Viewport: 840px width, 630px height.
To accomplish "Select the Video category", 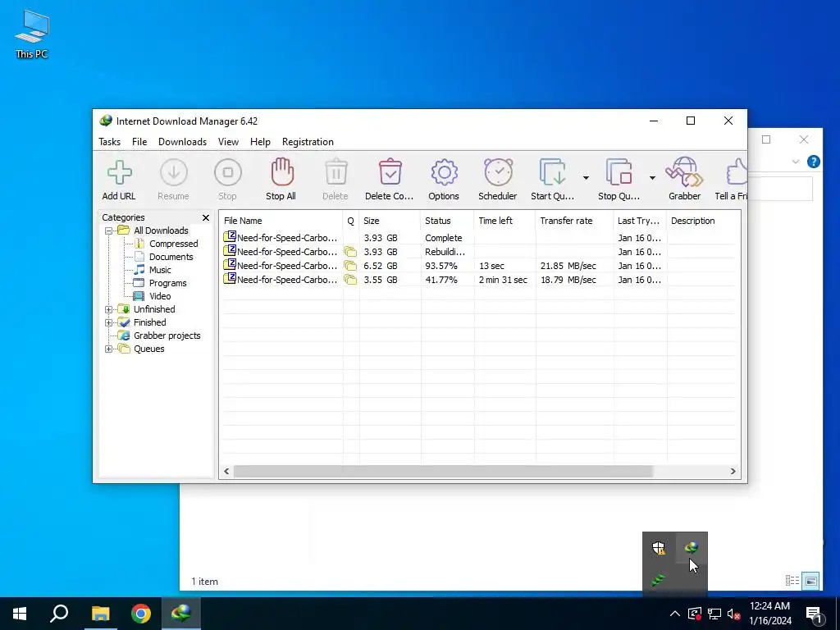I will click(160, 296).
